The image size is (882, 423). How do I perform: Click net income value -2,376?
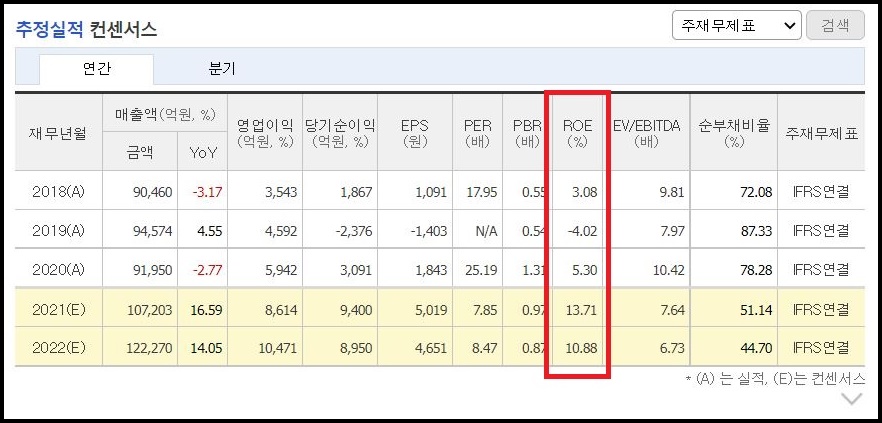[x=353, y=231]
